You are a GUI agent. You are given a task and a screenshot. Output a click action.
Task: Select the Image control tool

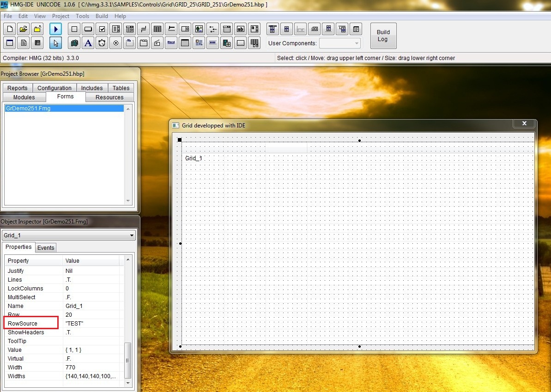pos(199,29)
